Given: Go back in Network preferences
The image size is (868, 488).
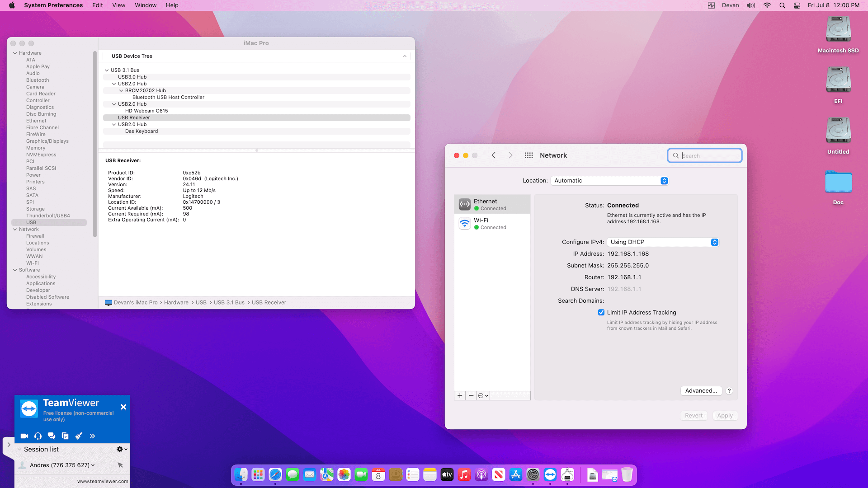Looking at the screenshot, I should coord(494,155).
